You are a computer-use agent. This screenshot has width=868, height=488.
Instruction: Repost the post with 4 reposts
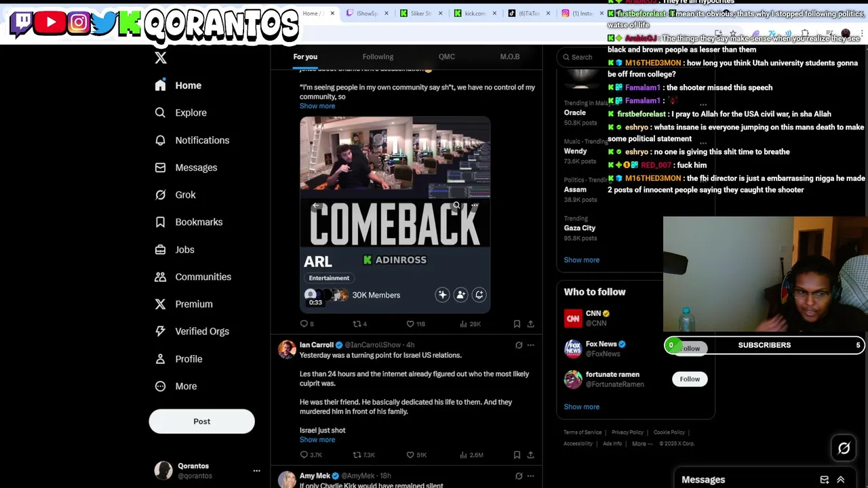pyautogui.click(x=360, y=324)
